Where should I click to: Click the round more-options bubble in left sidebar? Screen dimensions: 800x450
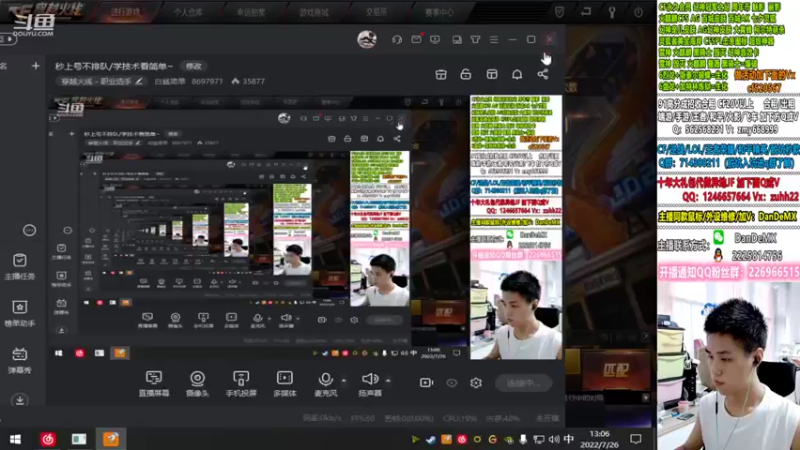pyautogui.click(x=29, y=230)
